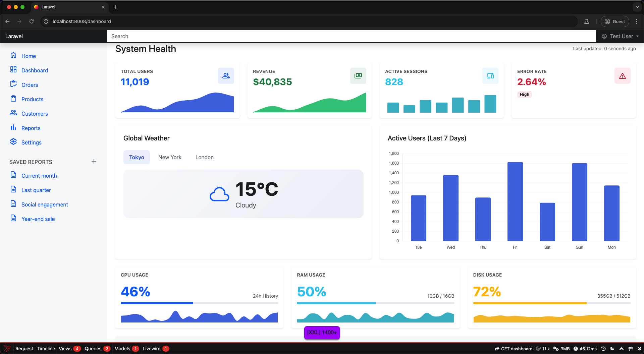644x354 pixels.
Task: Click the Active Sessions devices icon
Action: point(490,76)
